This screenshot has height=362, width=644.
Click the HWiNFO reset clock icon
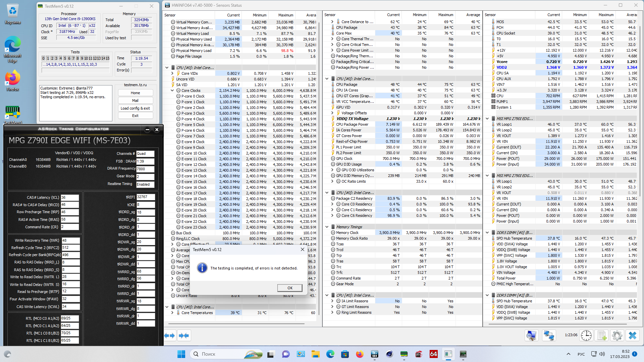(x=586, y=336)
